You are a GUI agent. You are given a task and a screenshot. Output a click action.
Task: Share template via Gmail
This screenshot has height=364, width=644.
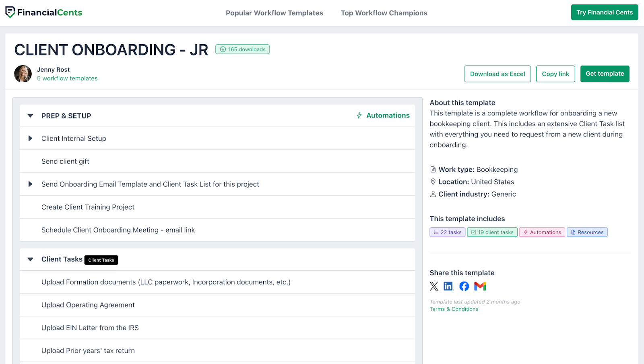pos(480,286)
